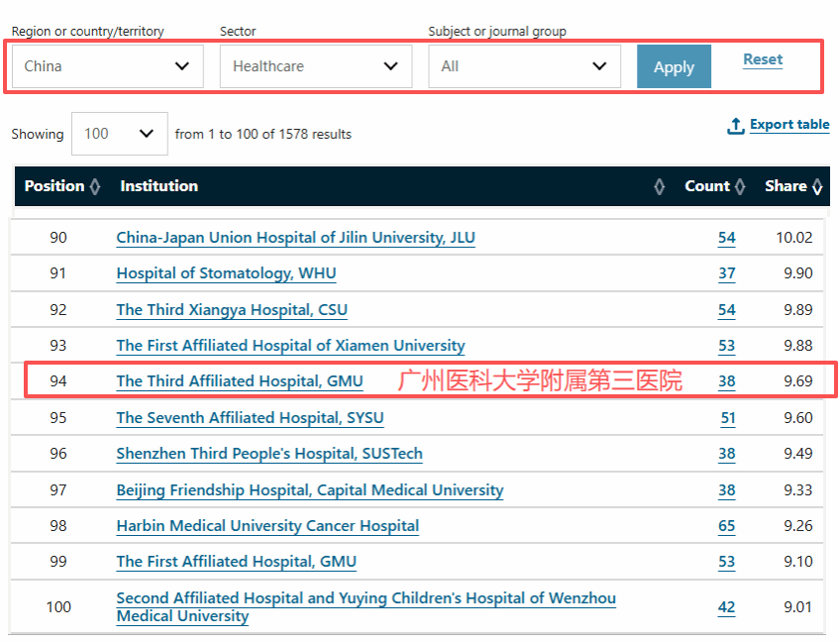Click the upload icon beside Export table
The image size is (840, 642).
tap(736, 126)
